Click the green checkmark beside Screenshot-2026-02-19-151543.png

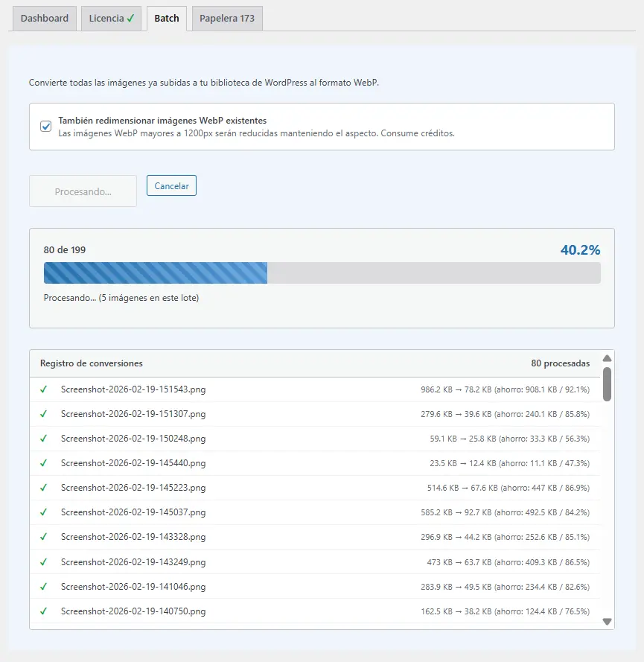[43, 389]
